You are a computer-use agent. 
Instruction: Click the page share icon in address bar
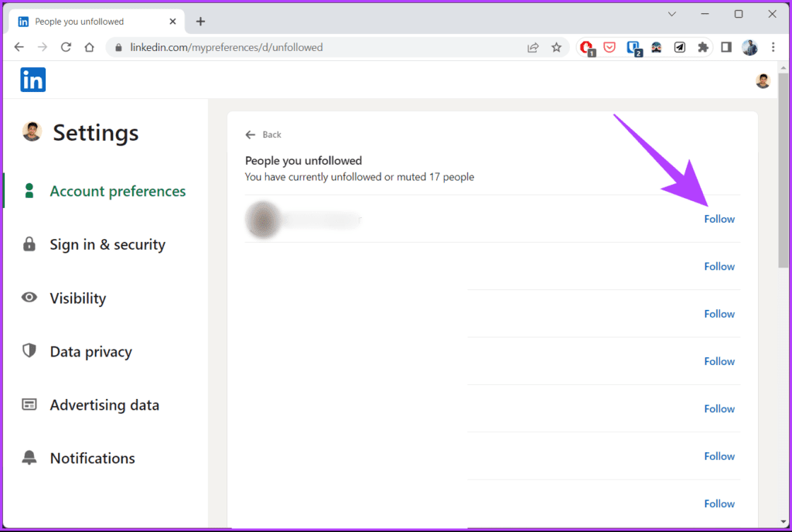coord(533,47)
